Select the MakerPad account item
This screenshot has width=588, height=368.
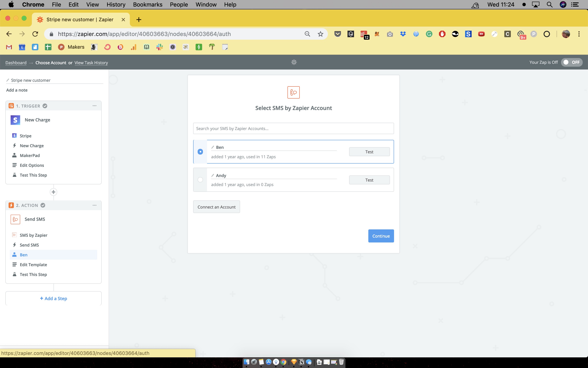[53, 155]
